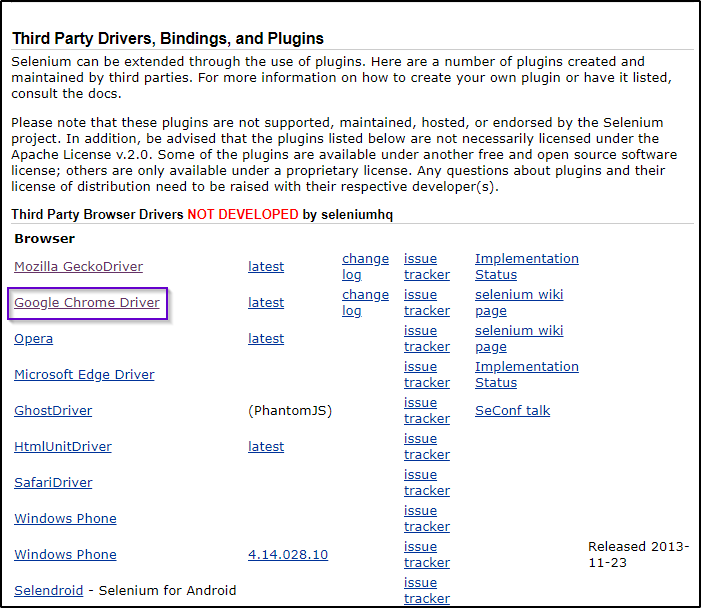Screen dimensions: 701x608
Task: Open issue tracker in the 4.14.028.10 row
Action: [427, 554]
